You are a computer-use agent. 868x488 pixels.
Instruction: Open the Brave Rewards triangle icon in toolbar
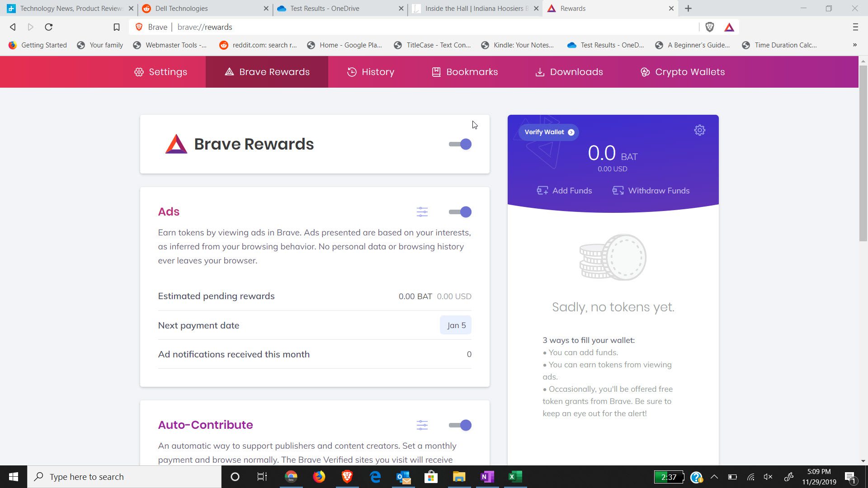[x=729, y=27]
